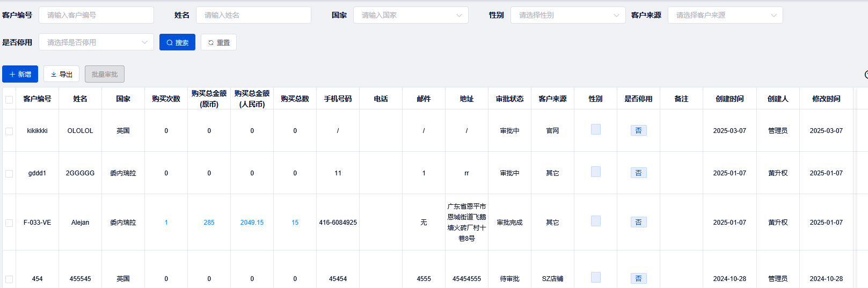Click the 导出 export button with download icon
Image resolution: width=868 pixels, height=288 pixels.
click(61, 75)
